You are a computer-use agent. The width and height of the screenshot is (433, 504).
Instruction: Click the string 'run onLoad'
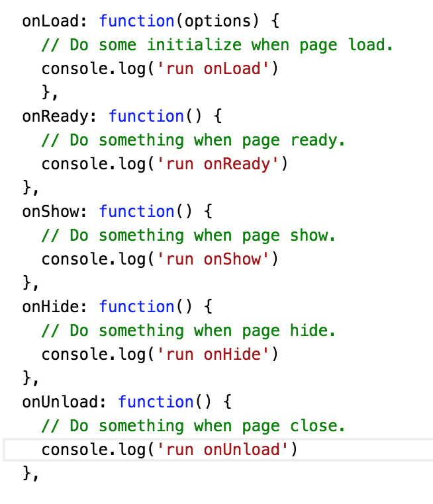[213, 69]
